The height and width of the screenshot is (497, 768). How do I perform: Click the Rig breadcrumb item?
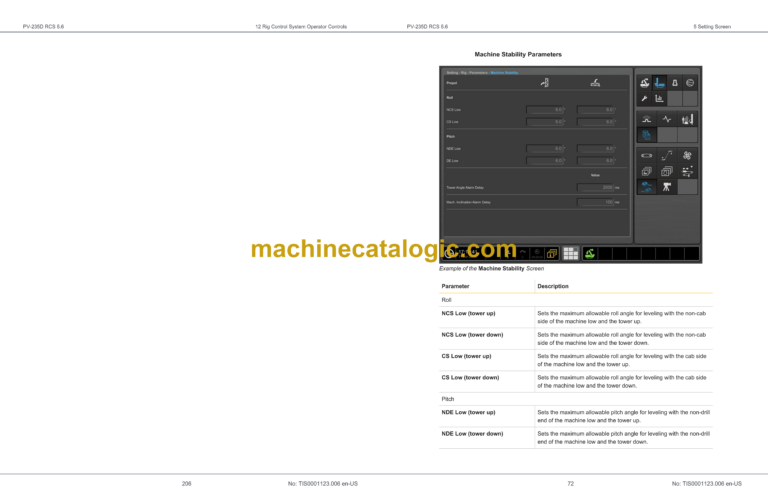463,72
